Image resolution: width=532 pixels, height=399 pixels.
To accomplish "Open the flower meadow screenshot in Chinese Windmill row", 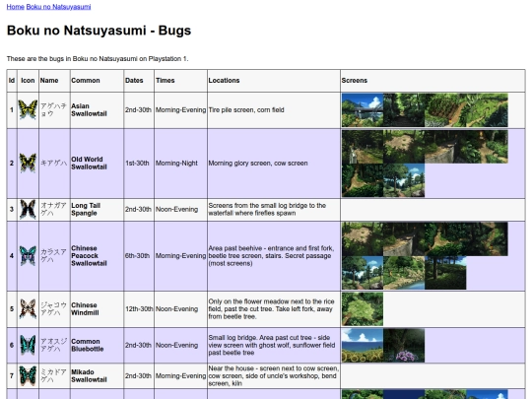I will 363,309.
